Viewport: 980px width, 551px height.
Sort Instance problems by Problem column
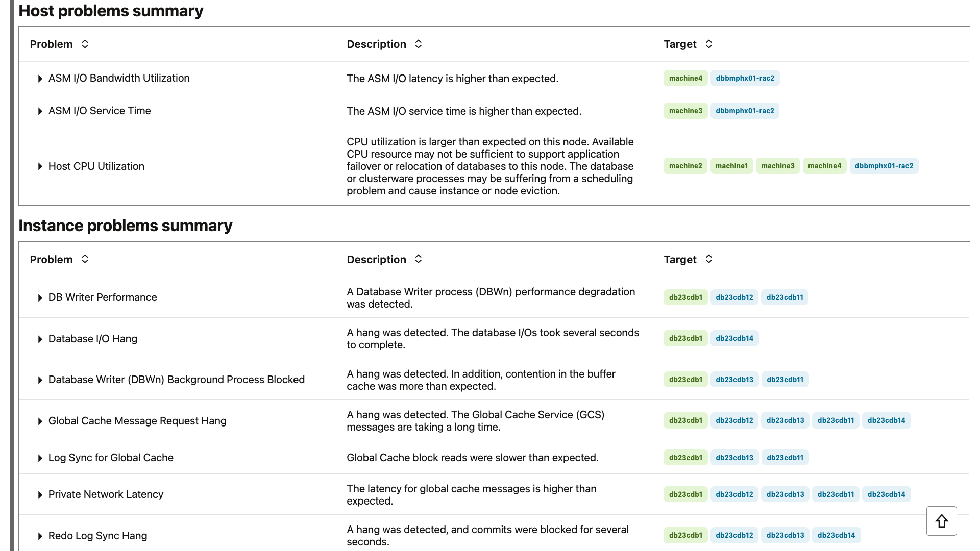(85, 259)
